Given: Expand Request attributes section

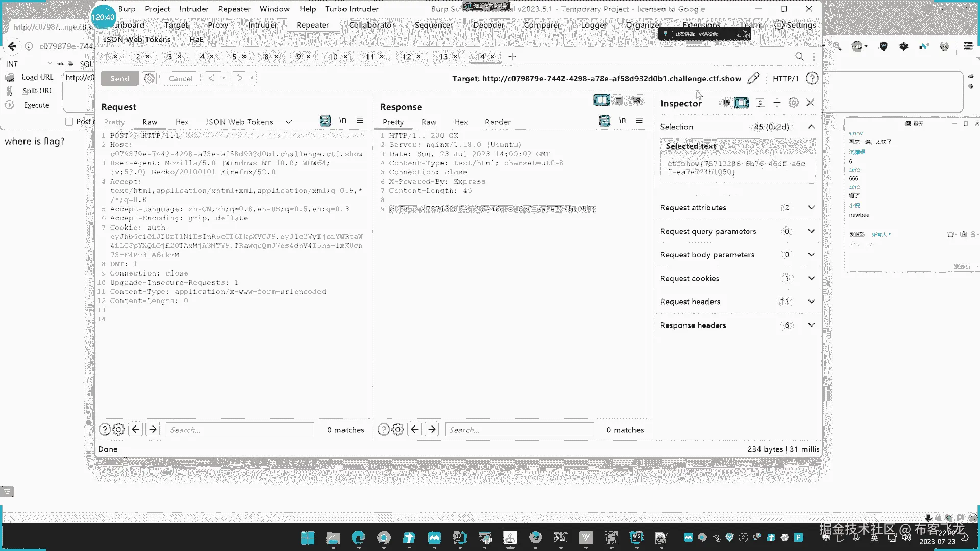Looking at the screenshot, I should point(811,207).
